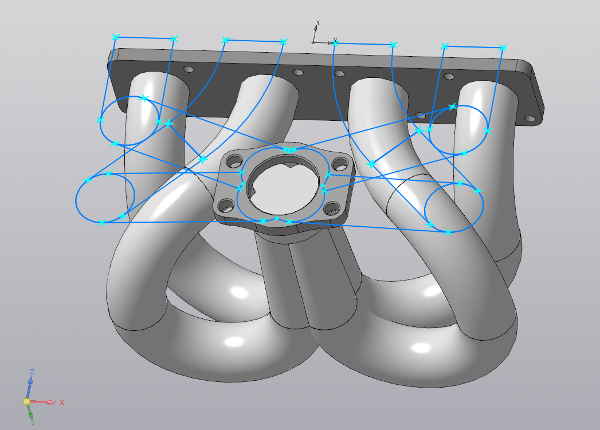This screenshot has width=600, height=430.
Task: Select the central round opening of turbo flange
Action: [285, 190]
